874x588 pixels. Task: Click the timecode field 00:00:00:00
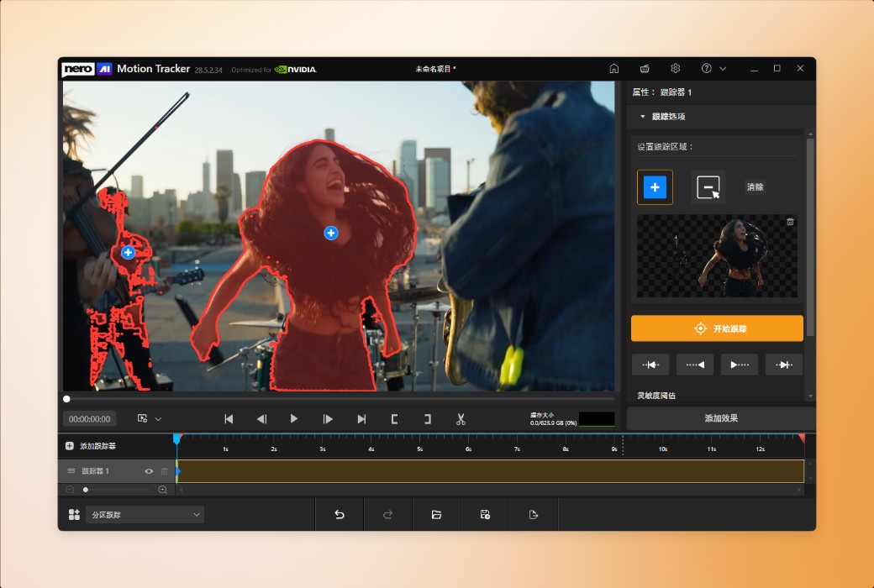tap(90, 418)
